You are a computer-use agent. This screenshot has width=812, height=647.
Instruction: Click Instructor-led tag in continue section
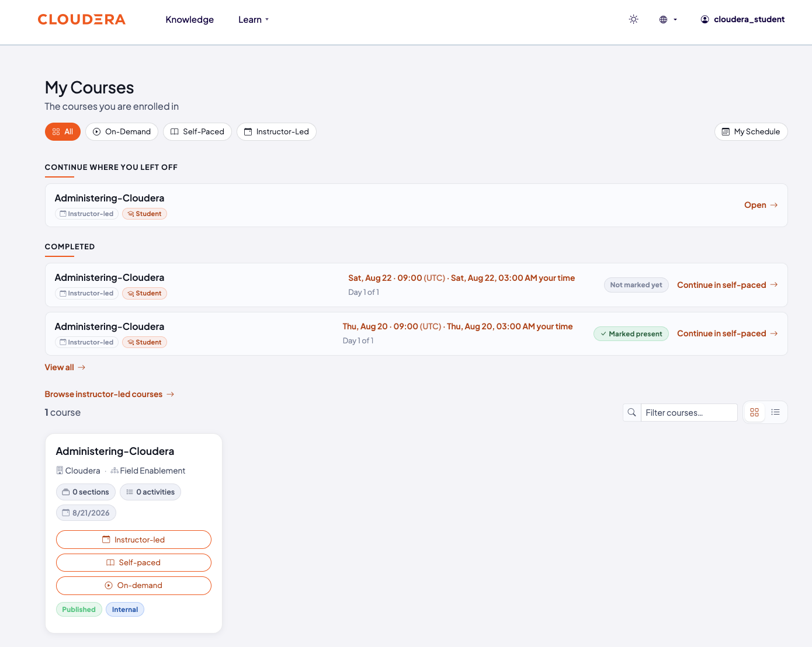coord(86,214)
